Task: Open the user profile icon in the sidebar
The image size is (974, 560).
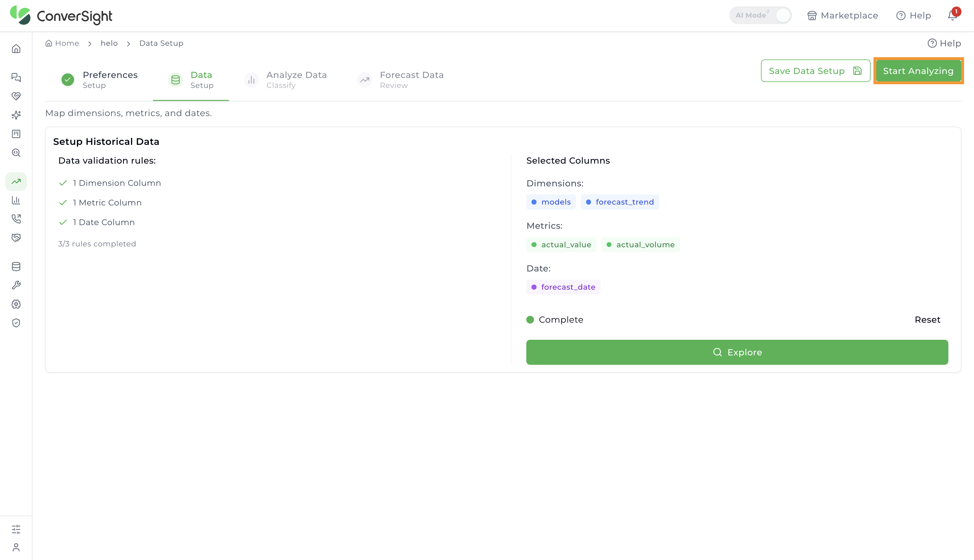Action: (16, 547)
